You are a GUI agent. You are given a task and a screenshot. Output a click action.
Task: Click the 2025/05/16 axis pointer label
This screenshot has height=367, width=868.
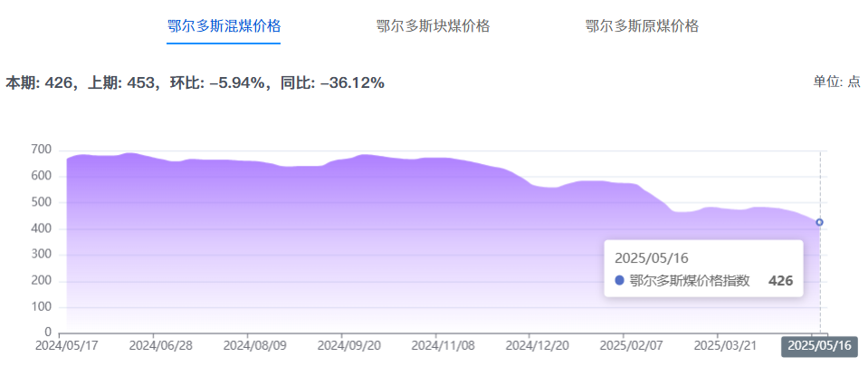click(819, 346)
